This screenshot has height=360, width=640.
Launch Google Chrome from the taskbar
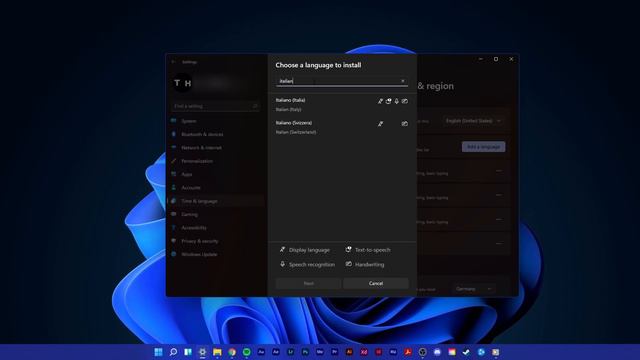click(232, 352)
